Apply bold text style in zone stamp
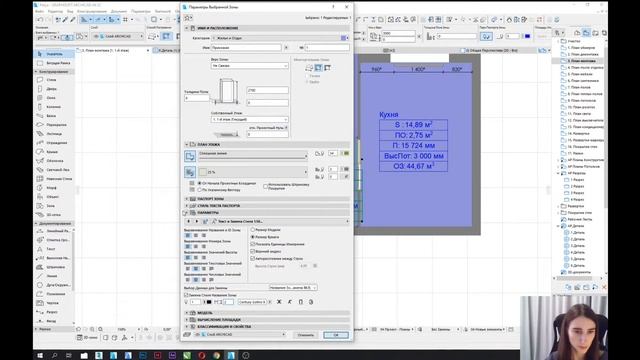The width and height of the screenshot is (640, 360). pyautogui.click(x=279, y=302)
